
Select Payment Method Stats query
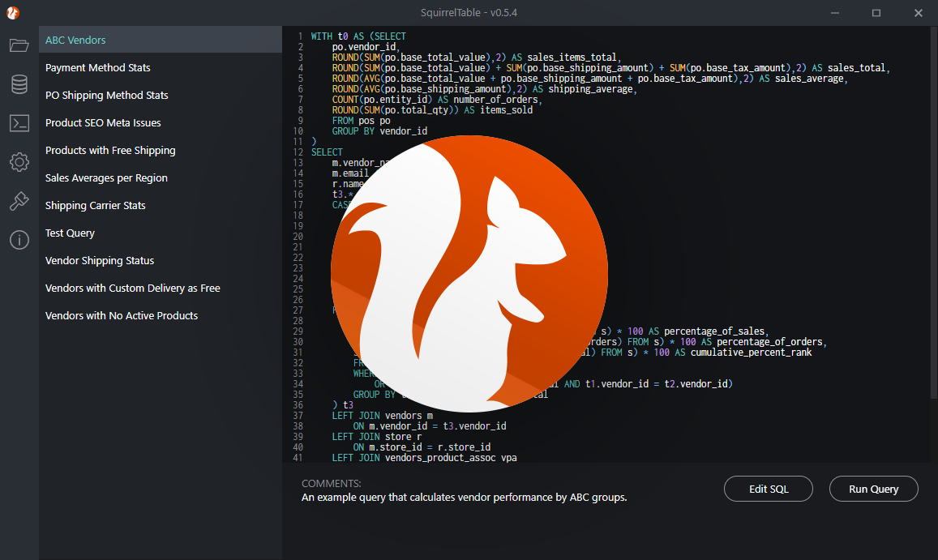coord(161,67)
